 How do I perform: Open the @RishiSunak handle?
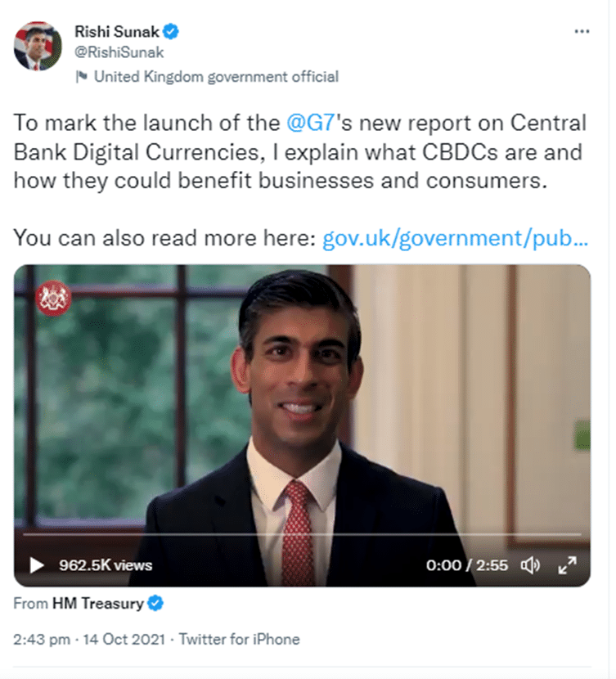click(119, 52)
